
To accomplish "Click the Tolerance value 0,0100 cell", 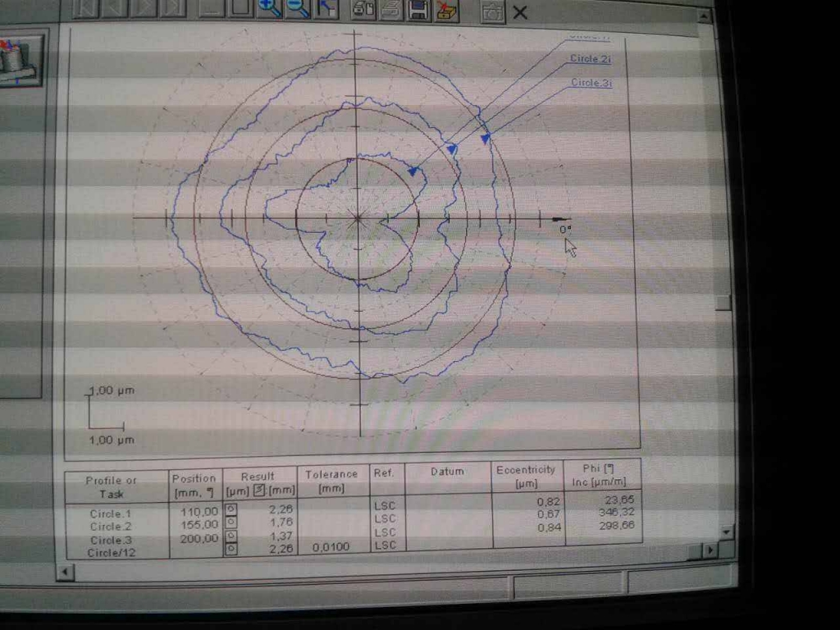I will pos(331,547).
